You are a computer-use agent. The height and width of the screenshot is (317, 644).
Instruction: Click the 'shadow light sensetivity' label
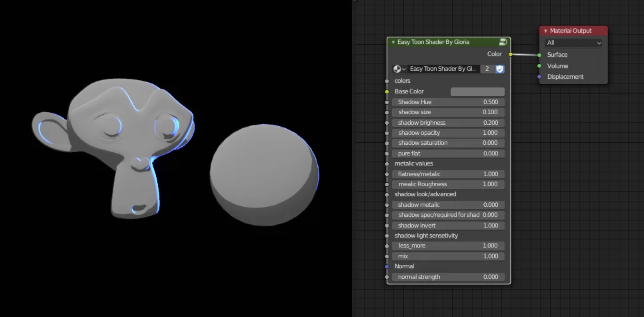click(426, 236)
